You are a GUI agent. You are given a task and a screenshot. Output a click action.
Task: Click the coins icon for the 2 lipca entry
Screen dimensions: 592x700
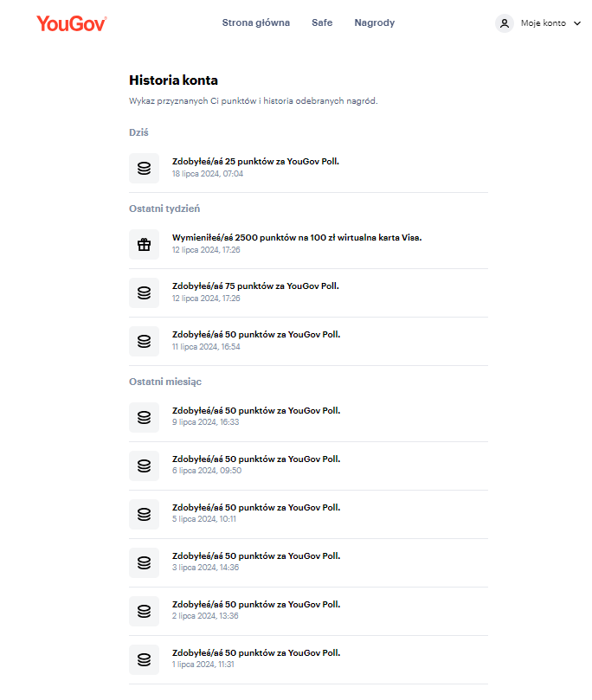[x=144, y=611]
